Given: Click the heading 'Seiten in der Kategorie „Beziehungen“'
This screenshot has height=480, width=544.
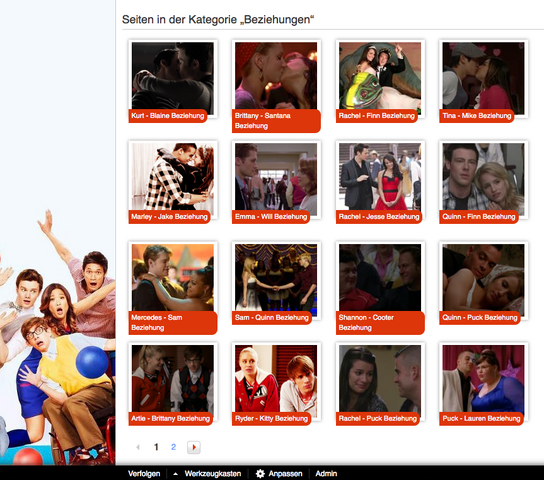Looking at the screenshot, I should 218,20.
